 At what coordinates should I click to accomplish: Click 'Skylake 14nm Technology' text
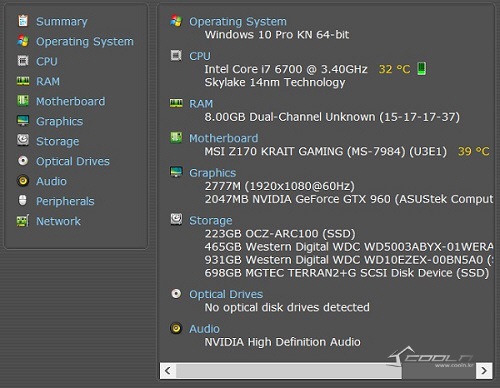(275, 82)
